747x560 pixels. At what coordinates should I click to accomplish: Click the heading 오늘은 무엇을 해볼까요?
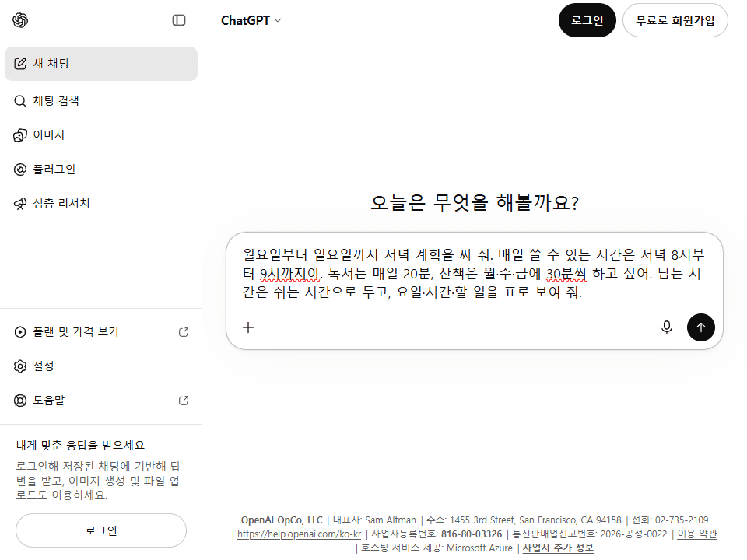click(x=475, y=203)
